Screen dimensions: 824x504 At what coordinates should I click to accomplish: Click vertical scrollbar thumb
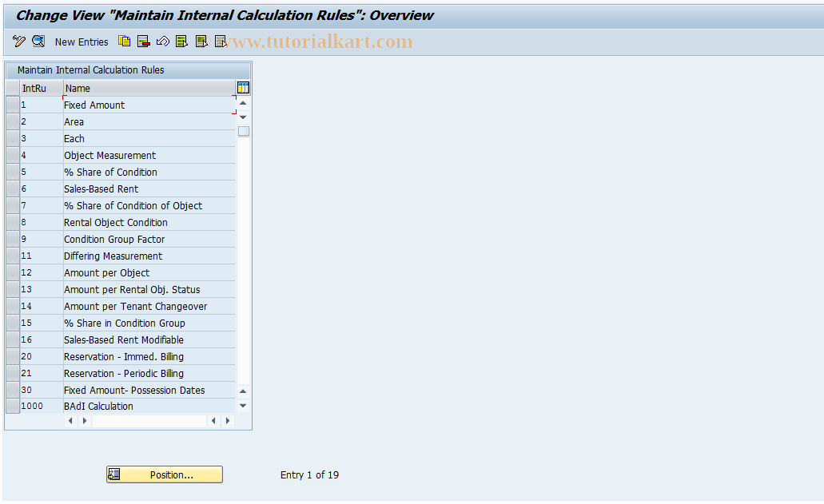(x=243, y=131)
